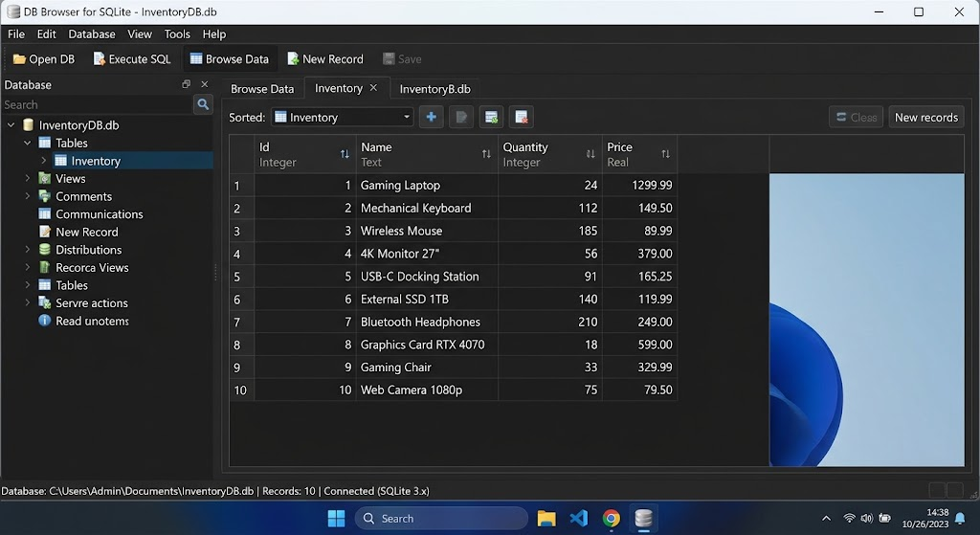
Task: Sort by the Id column arrows
Action: (345, 154)
